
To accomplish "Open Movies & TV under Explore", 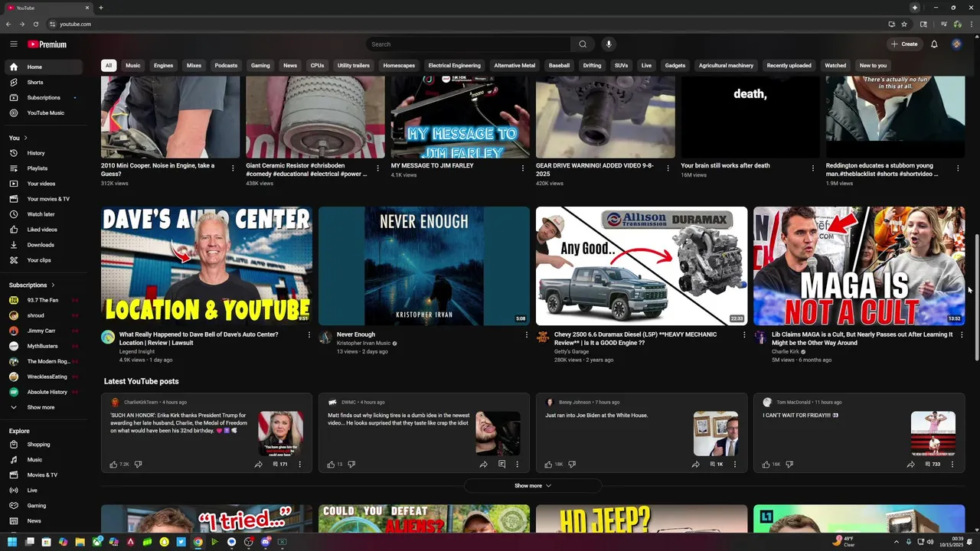I will point(42,475).
